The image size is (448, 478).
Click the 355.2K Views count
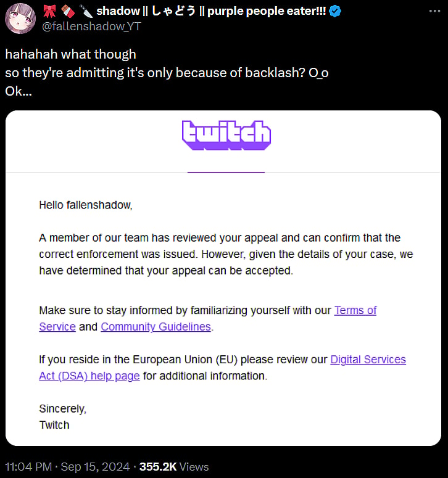[174, 467]
